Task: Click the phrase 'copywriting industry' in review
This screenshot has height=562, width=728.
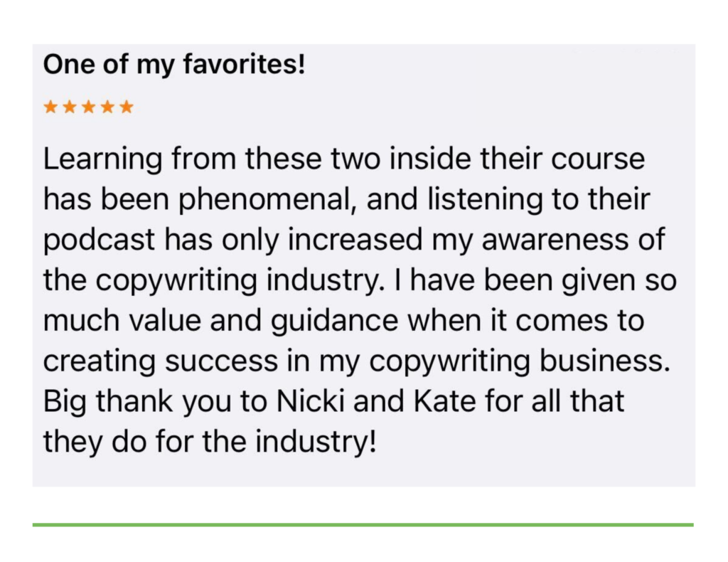Action: [x=240, y=282]
